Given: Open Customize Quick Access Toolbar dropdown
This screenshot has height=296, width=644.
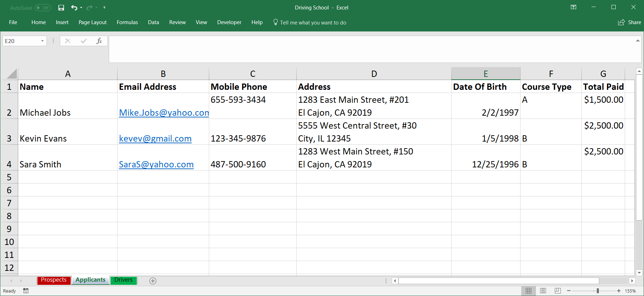Looking at the screenshot, I should click(104, 8).
